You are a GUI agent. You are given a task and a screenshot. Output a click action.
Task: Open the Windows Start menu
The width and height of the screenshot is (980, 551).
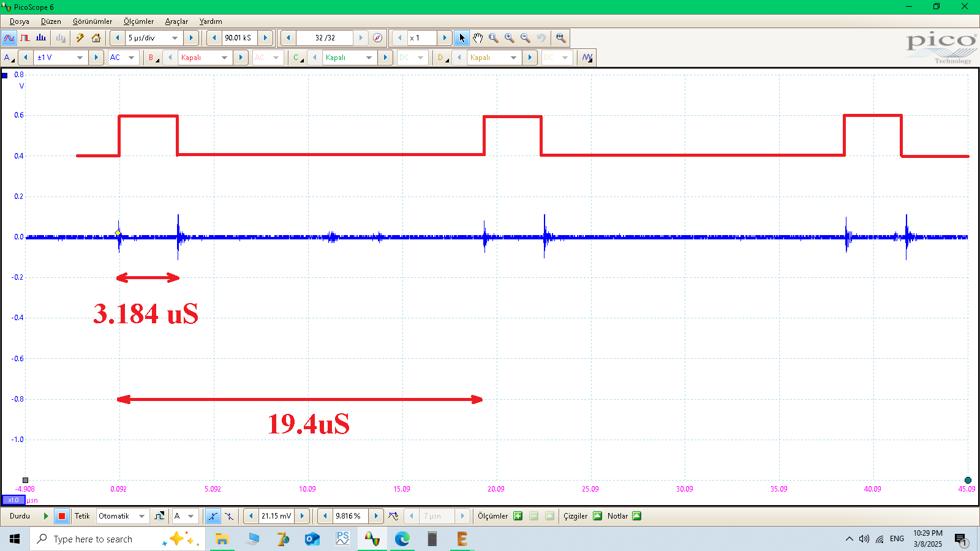(x=15, y=539)
